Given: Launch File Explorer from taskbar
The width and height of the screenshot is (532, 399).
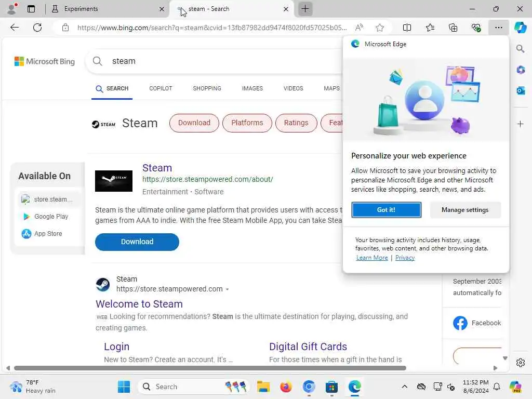Looking at the screenshot, I should click(263, 387).
